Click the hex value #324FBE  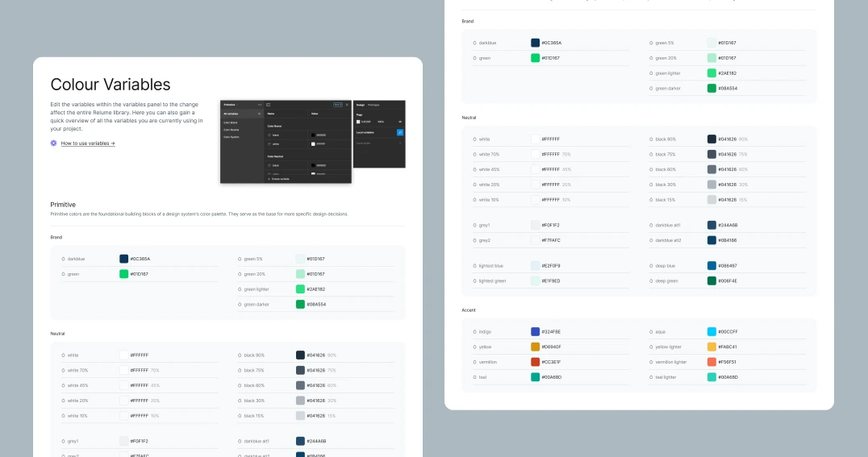tap(551, 332)
